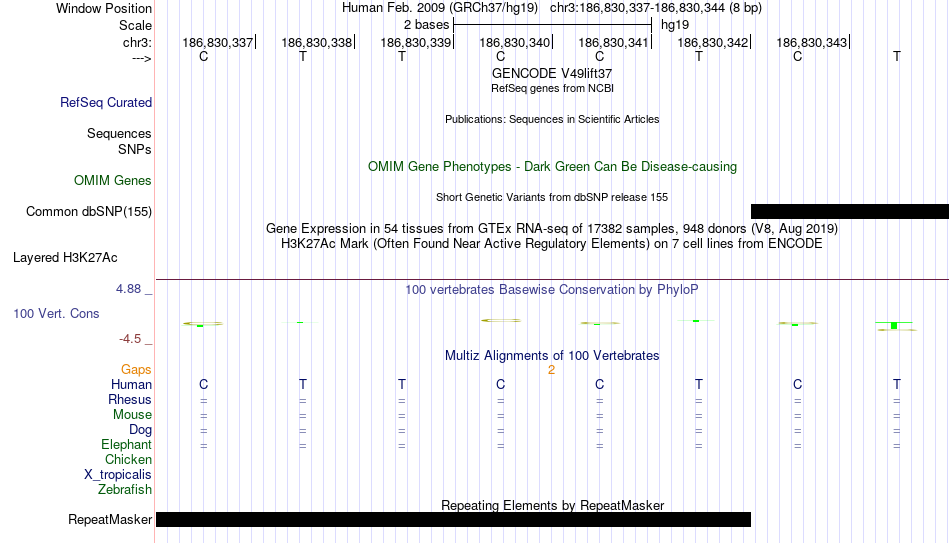Click the Elephant alignment row label

127,445
